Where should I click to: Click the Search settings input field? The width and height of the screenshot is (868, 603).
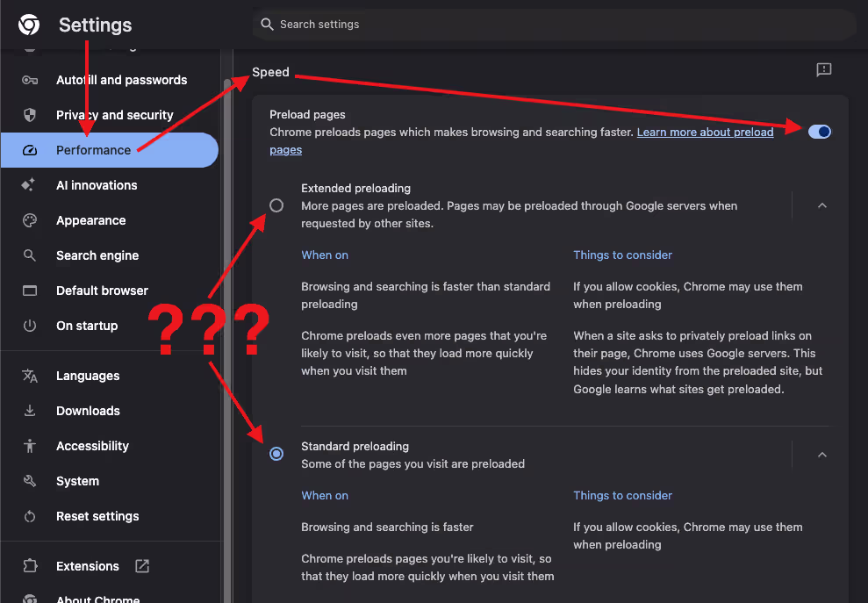[553, 25]
